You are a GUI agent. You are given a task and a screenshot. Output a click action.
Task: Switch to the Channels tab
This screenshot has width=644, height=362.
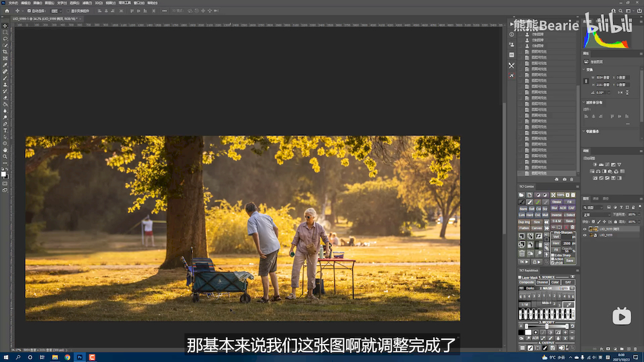(x=596, y=198)
